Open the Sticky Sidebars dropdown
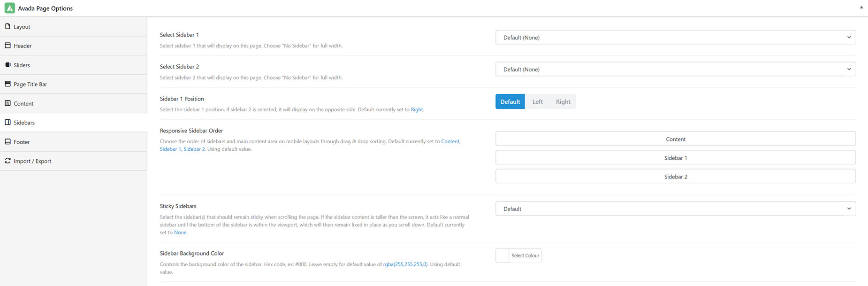This screenshot has width=868, height=286. point(676,209)
